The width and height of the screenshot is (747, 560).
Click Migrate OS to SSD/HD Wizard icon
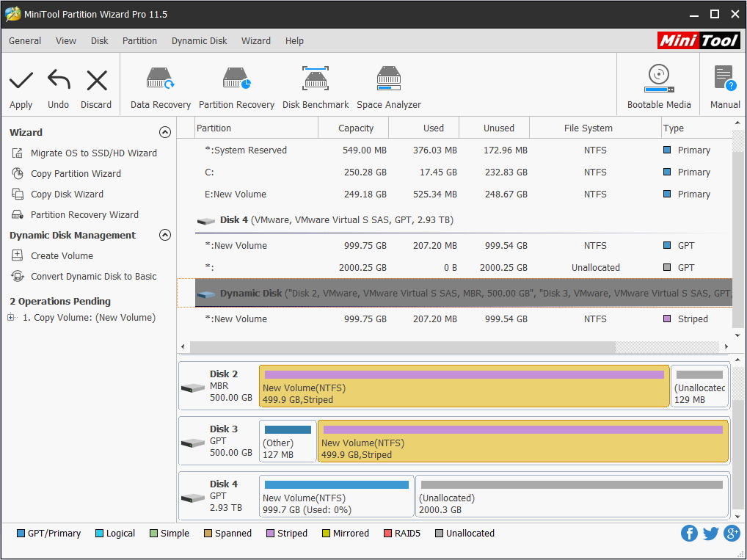pos(17,153)
